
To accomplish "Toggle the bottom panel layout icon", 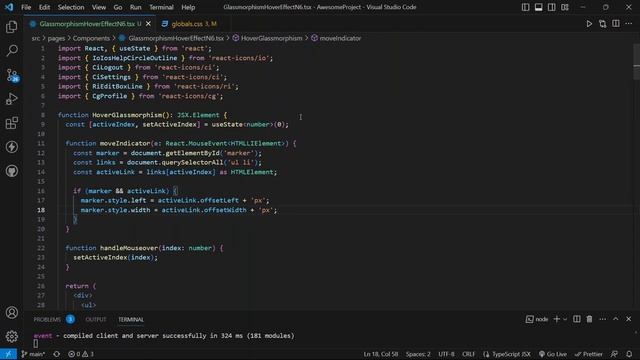I will [x=538, y=7].
